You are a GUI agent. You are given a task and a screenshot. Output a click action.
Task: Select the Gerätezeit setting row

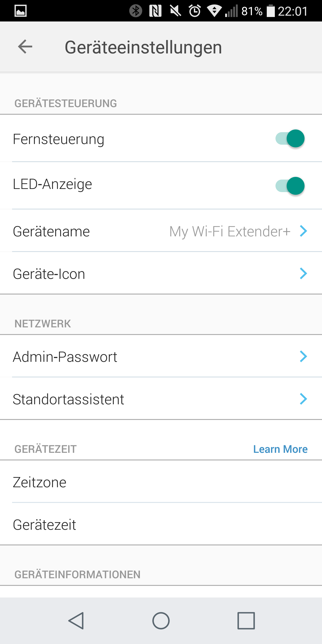(161, 525)
